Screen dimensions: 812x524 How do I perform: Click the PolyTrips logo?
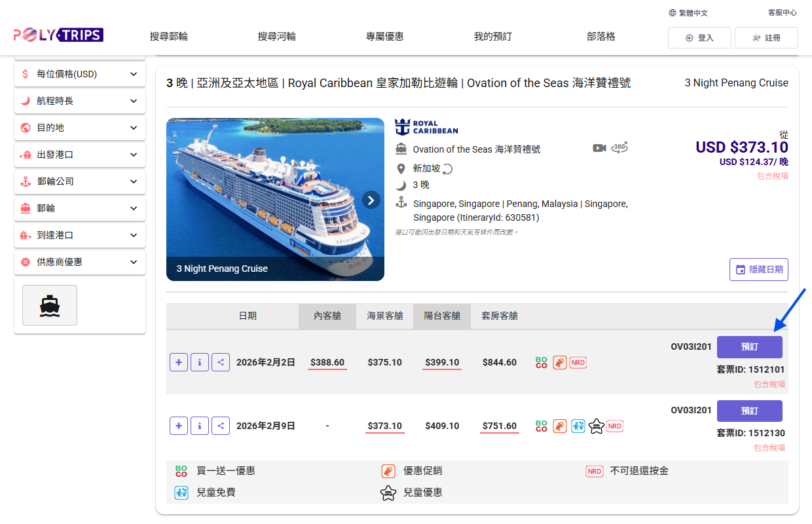click(x=58, y=35)
